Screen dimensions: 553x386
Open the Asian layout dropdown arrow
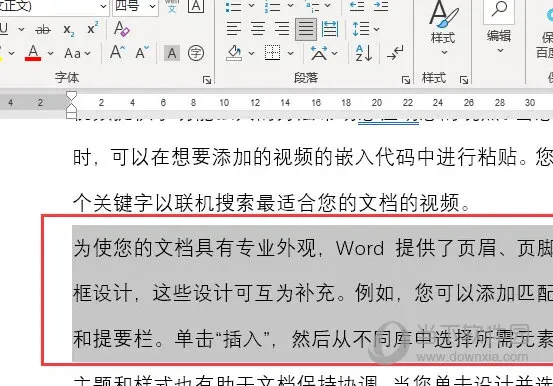335,54
